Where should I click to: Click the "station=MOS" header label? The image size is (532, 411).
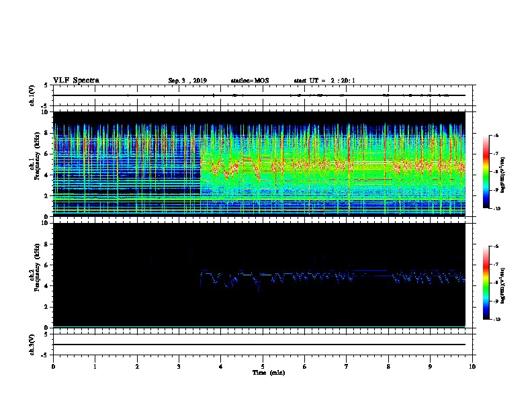tap(250, 81)
